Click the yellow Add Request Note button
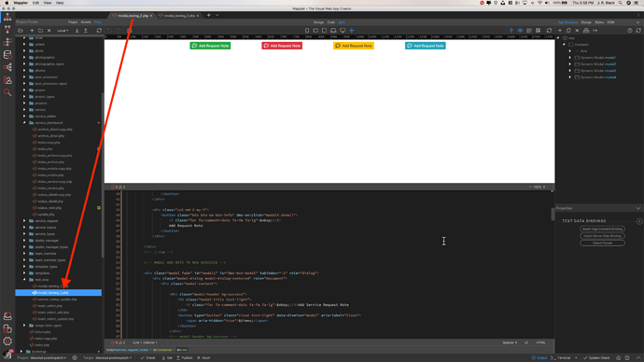 (x=354, y=46)
